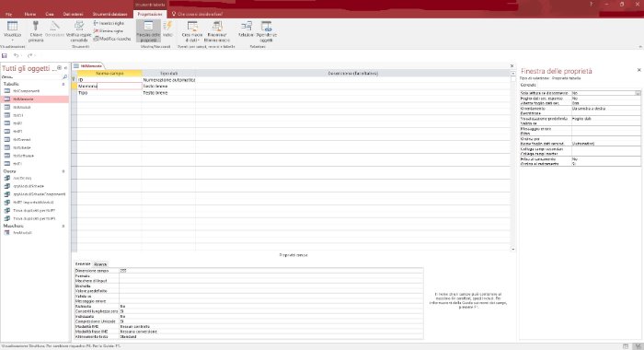Click the Nome campo column header

109,73
